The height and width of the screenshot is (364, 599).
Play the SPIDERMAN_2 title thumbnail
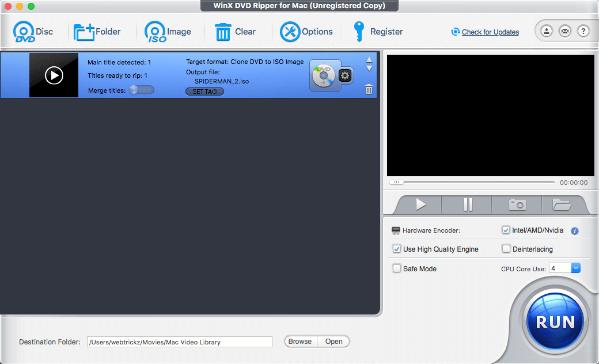(54, 75)
